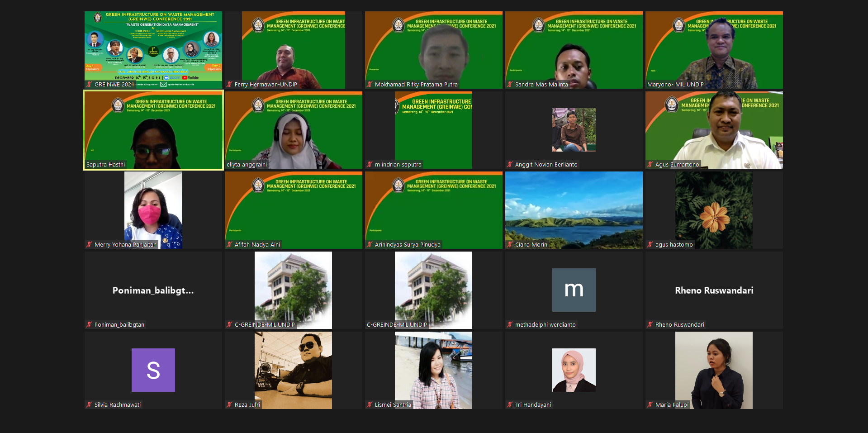Click muted microphone icon for Sandra Mas Malinta
The width and height of the screenshot is (868, 433).
click(x=510, y=85)
